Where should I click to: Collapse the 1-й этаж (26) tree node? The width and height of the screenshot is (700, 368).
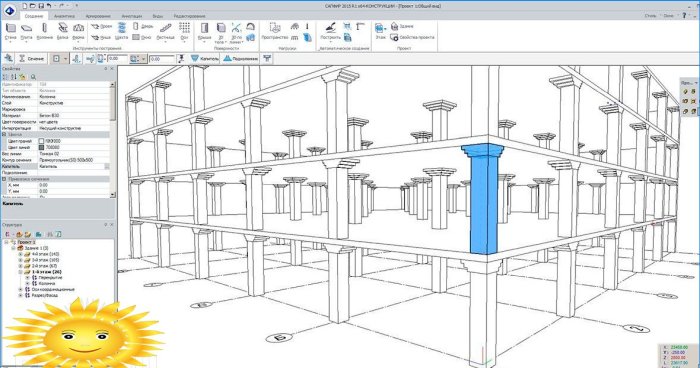20,272
